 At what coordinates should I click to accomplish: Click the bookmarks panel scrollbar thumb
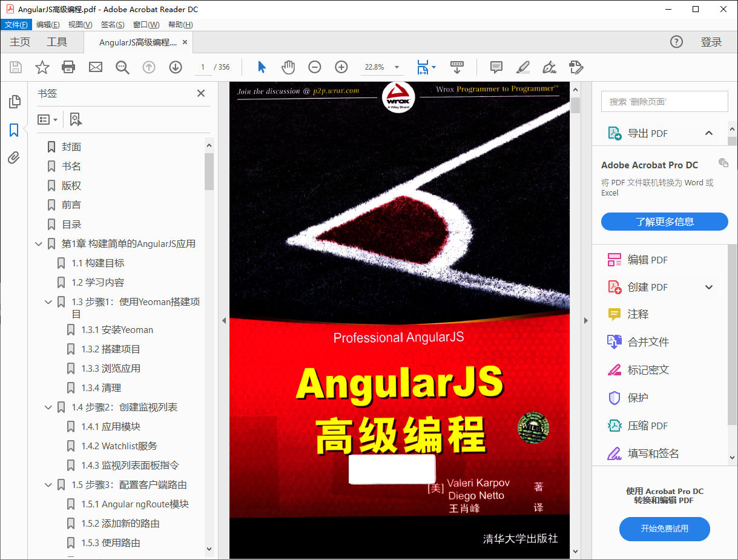point(209,171)
